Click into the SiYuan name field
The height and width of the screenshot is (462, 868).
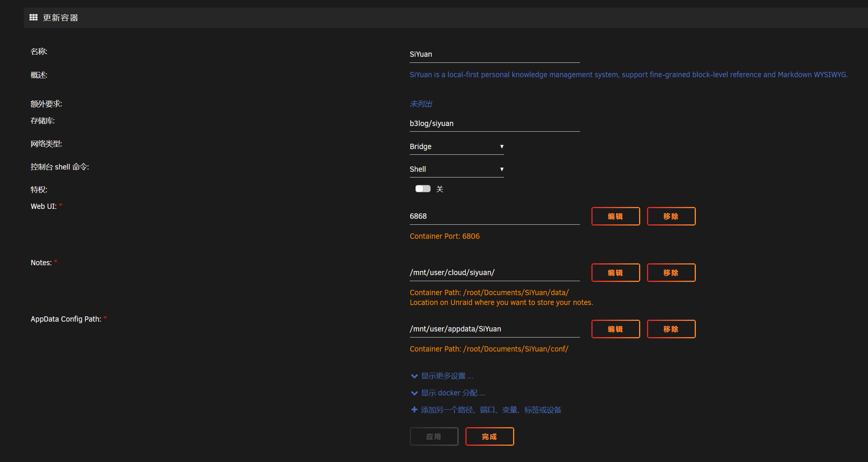(x=494, y=54)
